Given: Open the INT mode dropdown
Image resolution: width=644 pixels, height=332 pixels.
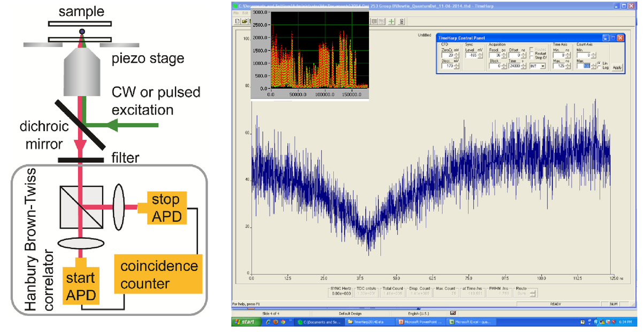Looking at the screenshot, I should click(x=536, y=66).
